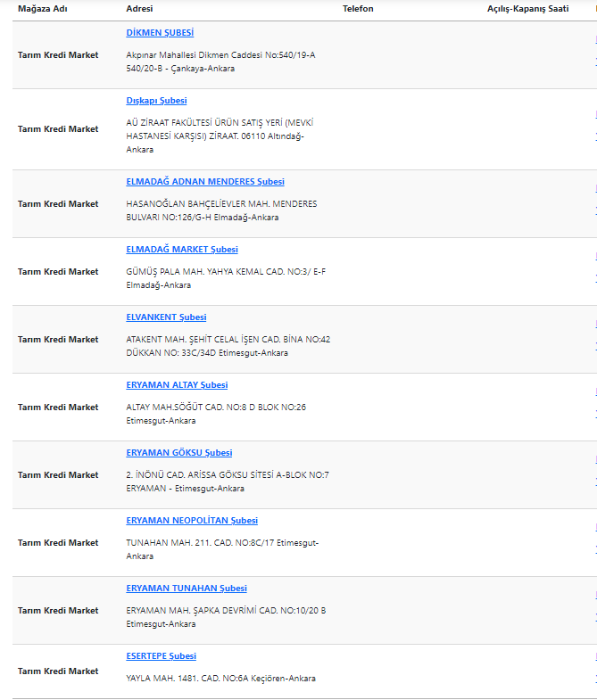
Task: Open ELMADAĞ MARKET Şubesi link
Action: [x=182, y=250]
